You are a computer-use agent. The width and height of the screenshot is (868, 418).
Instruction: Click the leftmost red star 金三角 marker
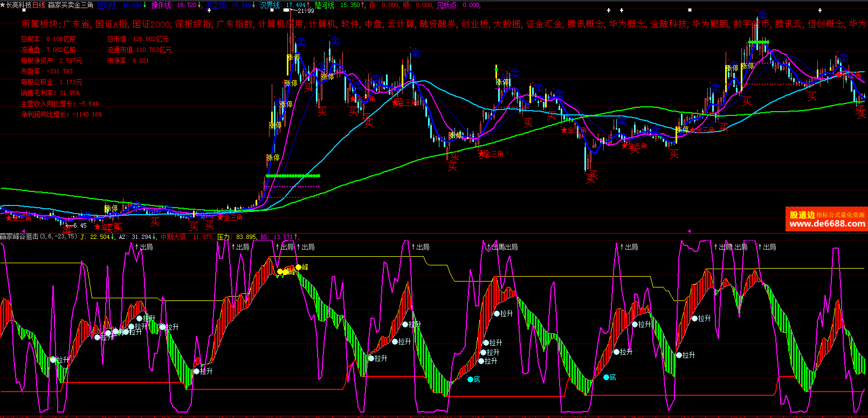tap(9, 218)
